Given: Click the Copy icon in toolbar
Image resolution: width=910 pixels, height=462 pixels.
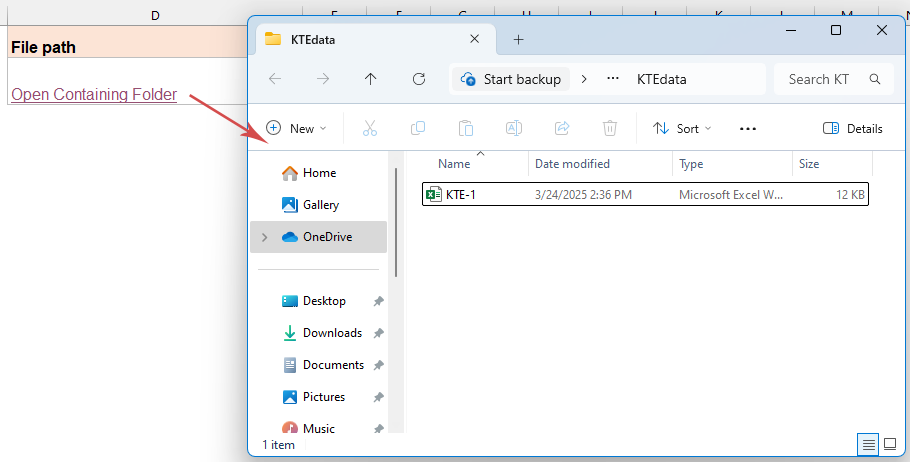Looking at the screenshot, I should coord(418,128).
